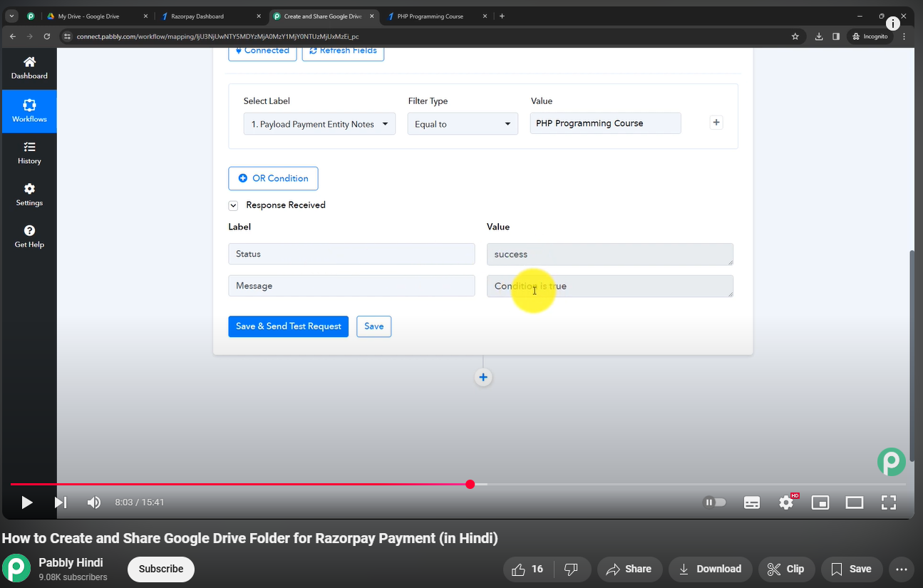Image resolution: width=923 pixels, height=588 pixels.
Task: Add a new workflow step with plus circle
Action: [x=483, y=377]
